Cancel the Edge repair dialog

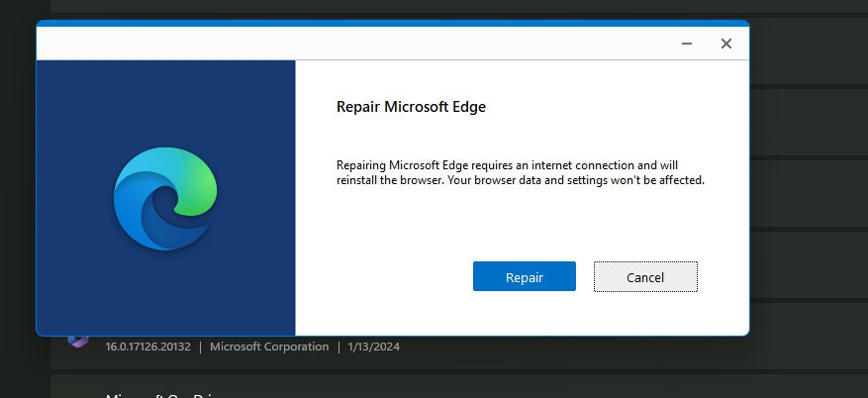645,277
